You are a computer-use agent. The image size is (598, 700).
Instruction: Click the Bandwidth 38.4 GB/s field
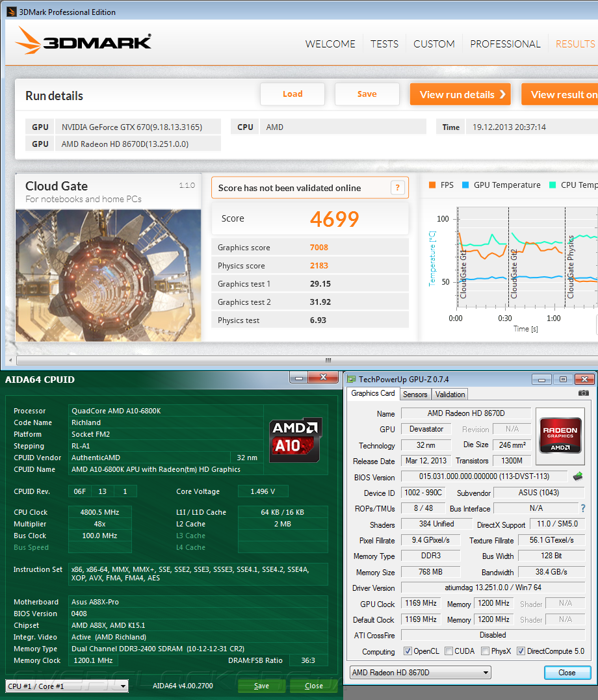(551, 571)
